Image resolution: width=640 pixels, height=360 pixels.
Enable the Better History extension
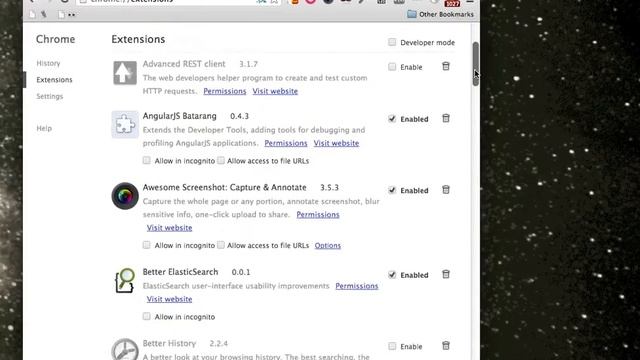[392, 346]
